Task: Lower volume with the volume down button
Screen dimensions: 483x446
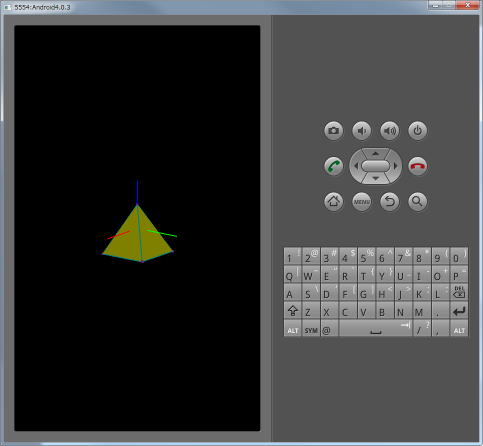Action: pyautogui.click(x=362, y=130)
